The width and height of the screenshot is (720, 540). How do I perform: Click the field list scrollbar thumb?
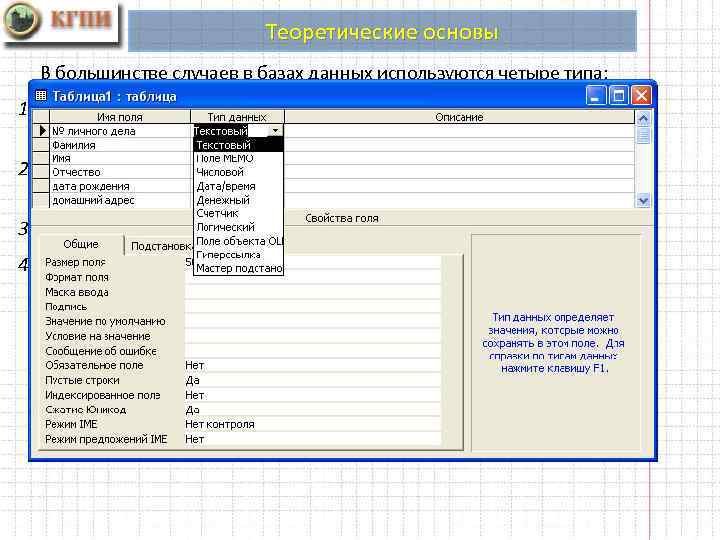(643, 135)
